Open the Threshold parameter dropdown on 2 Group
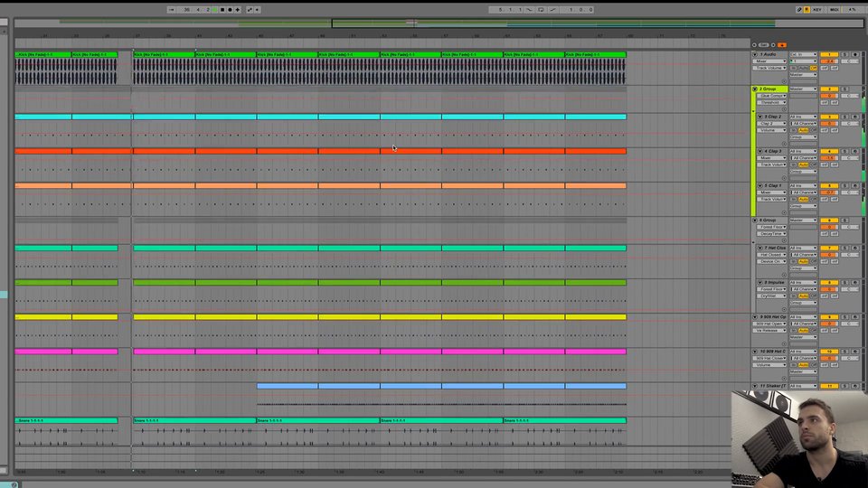The width and height of the screenshot is (868, 488). click(771, 102)
